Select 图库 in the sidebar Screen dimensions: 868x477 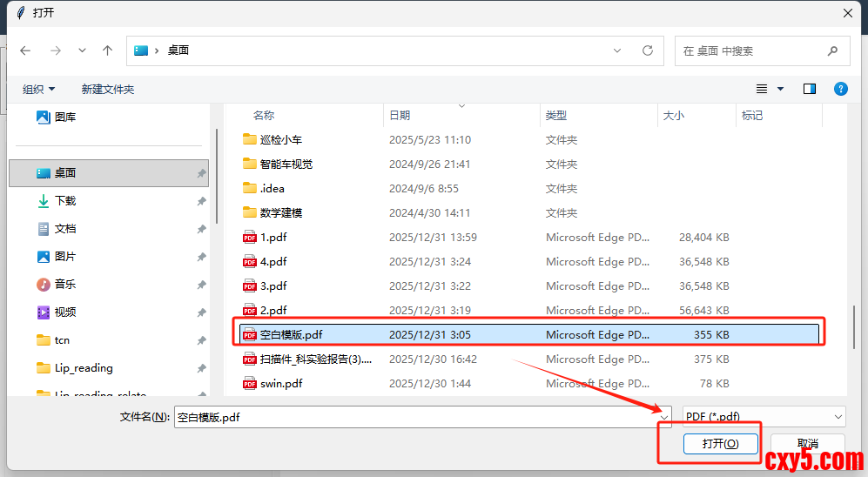pyautogui.click(x=57, y=117)
